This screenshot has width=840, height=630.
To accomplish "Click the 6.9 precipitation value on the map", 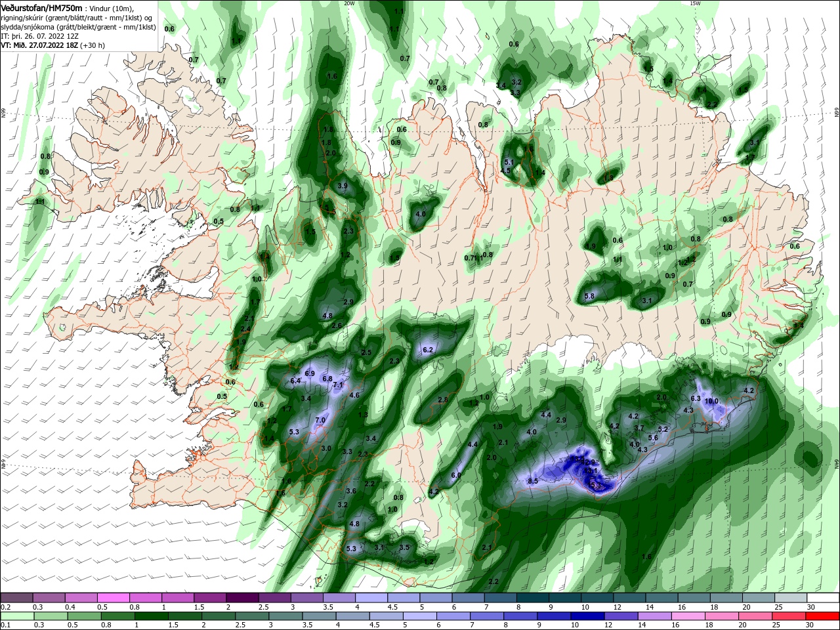I will click(x=310, y=373).
